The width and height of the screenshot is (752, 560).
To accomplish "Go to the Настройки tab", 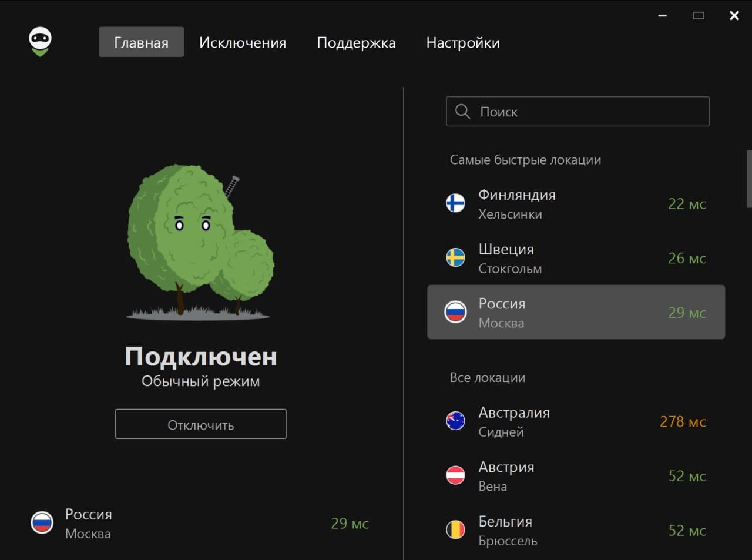I will pyautogui.click(x=463, y=43).
